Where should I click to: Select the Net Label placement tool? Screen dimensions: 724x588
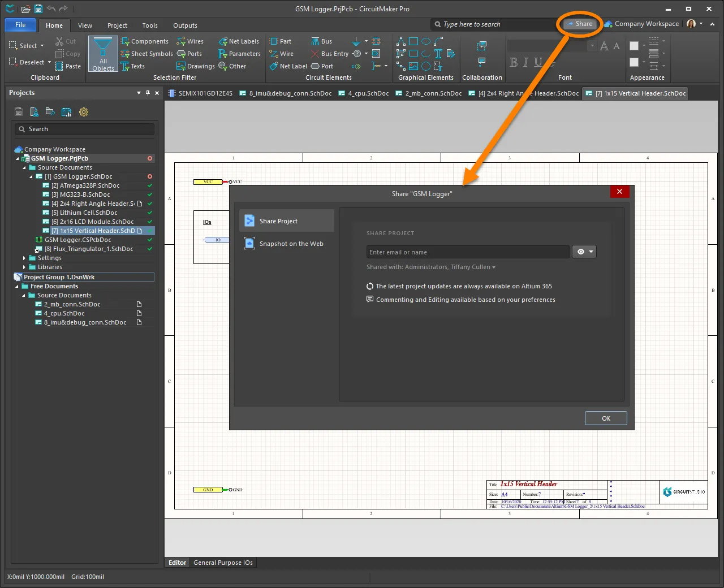click(288, 66)
